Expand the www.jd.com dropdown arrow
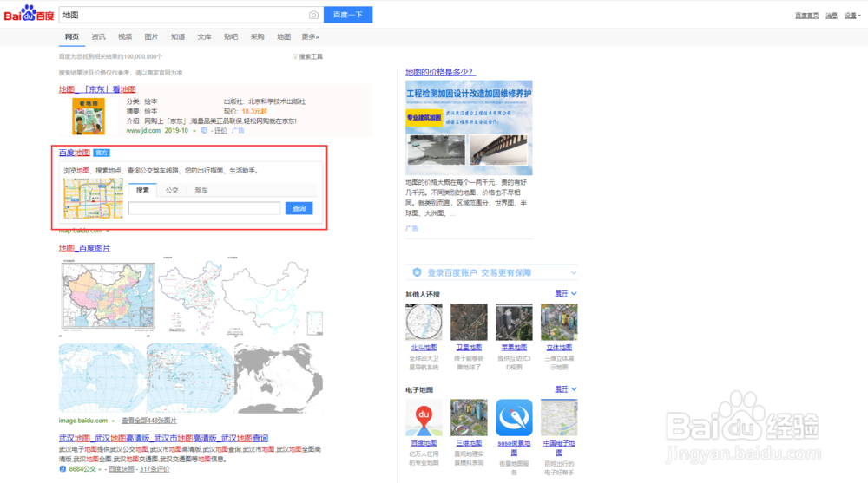This screenshot has height=483, width=868. point(194,131)
